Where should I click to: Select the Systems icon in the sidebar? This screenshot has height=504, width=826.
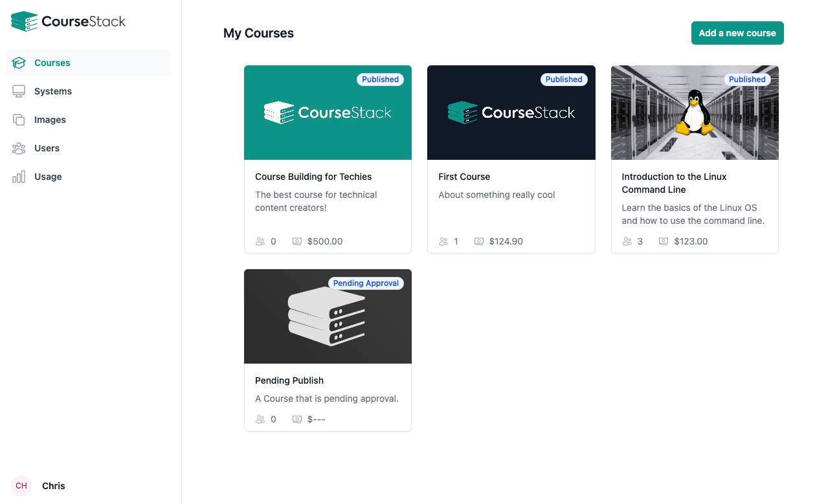(x=18, y=91)
